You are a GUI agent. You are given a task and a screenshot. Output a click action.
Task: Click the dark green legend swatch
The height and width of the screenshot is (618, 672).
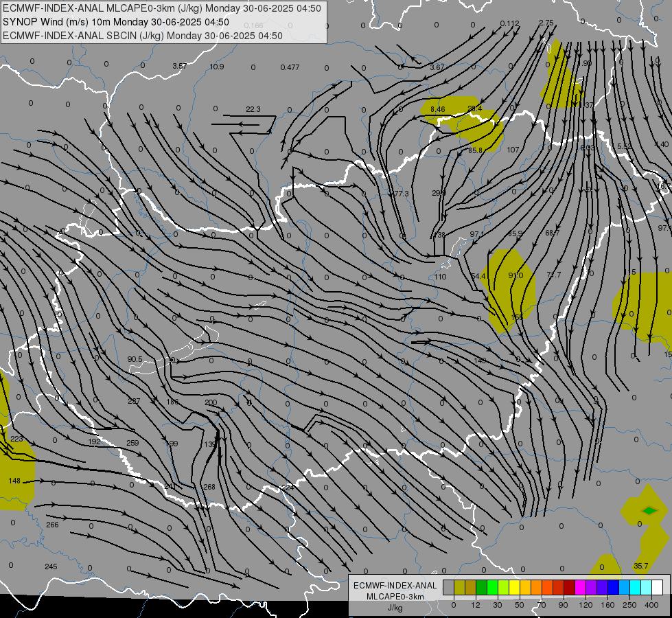coord(481,587)
